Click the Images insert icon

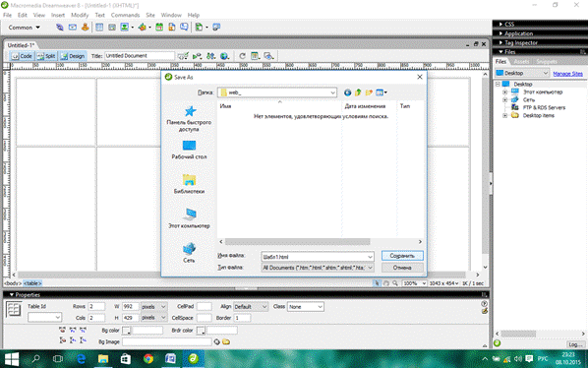tap(125, 28)
